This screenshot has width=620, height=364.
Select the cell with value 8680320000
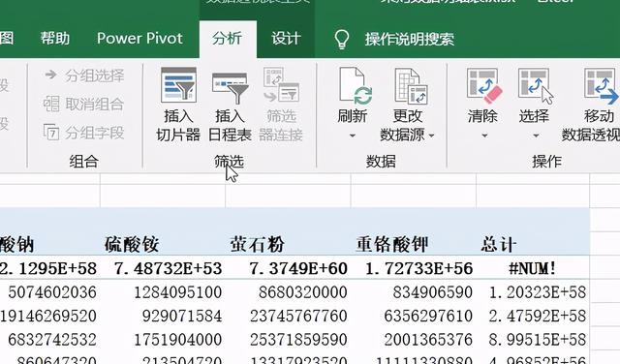tap(288, 292)
